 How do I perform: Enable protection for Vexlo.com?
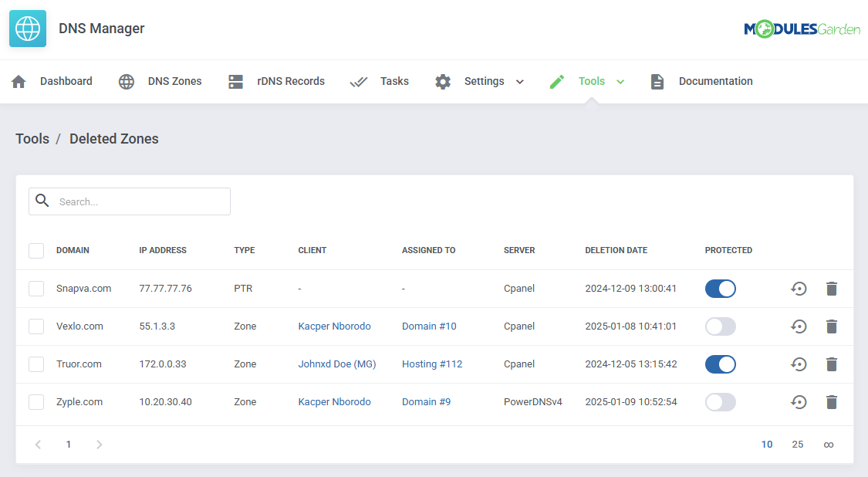pyautogui.click(x=720, y=326)
